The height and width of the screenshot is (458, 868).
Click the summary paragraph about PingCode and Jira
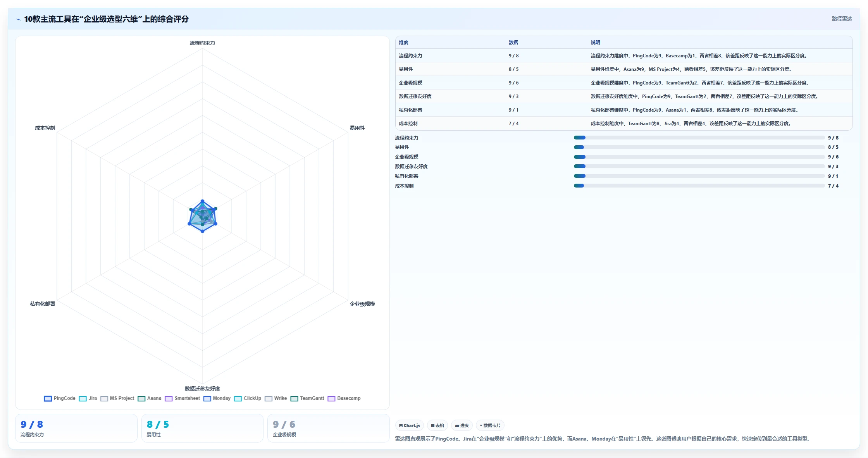(603, 439)
